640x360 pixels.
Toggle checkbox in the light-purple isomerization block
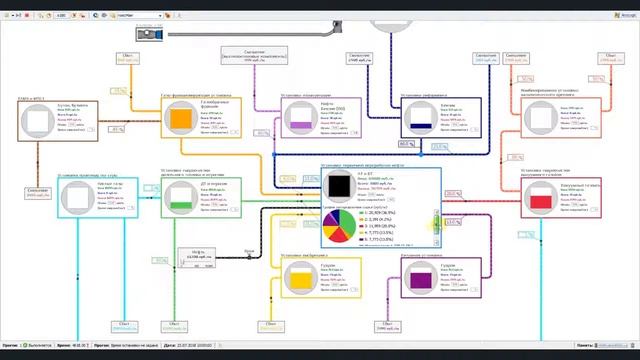click(x=355, y=133)
